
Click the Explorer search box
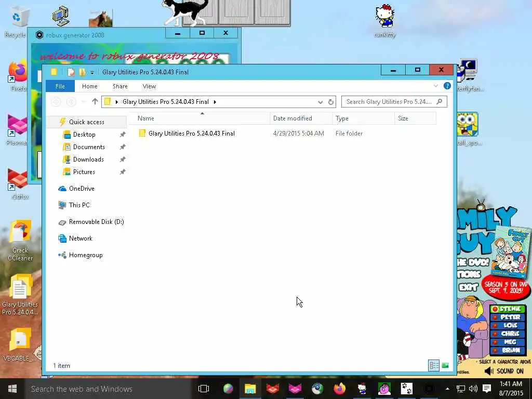[x=394, y=101]
